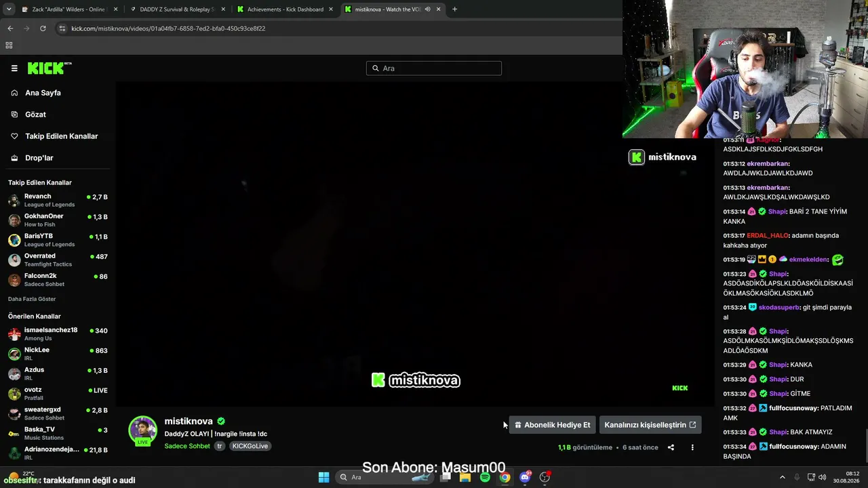
Task: Expand Daha Fazla Göster list
Action: (x=32, y=299)
